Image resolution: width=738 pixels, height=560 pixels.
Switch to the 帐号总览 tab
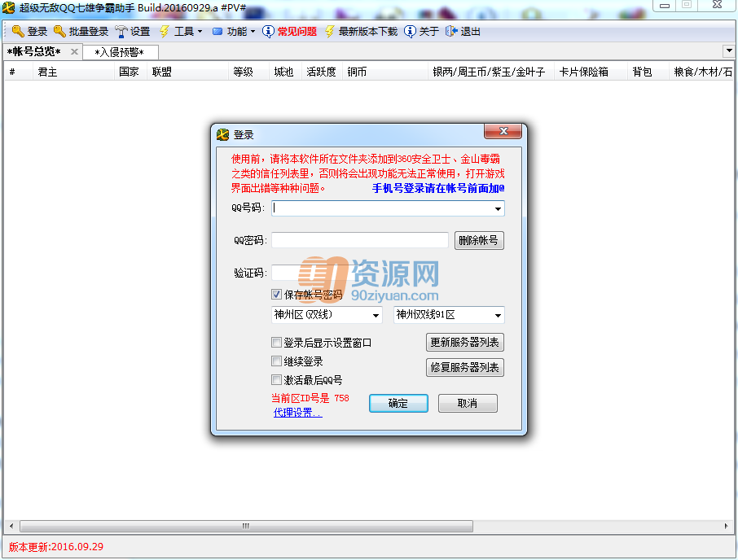34,52
